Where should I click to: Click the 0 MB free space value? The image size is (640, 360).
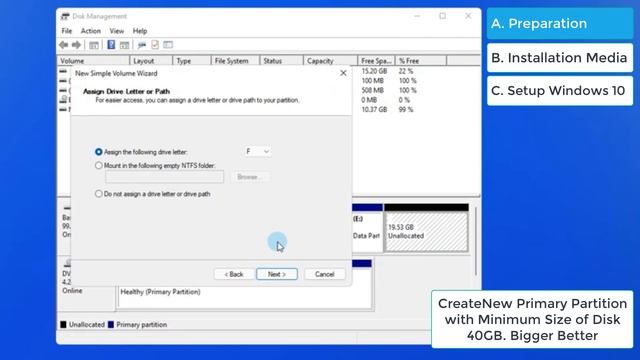point(369,100)
